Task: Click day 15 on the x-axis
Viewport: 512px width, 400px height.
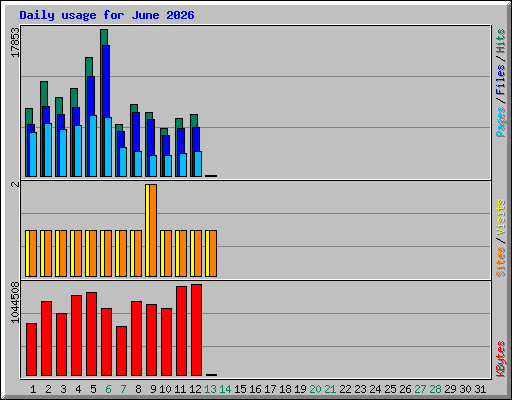Action: coord(240,389)
